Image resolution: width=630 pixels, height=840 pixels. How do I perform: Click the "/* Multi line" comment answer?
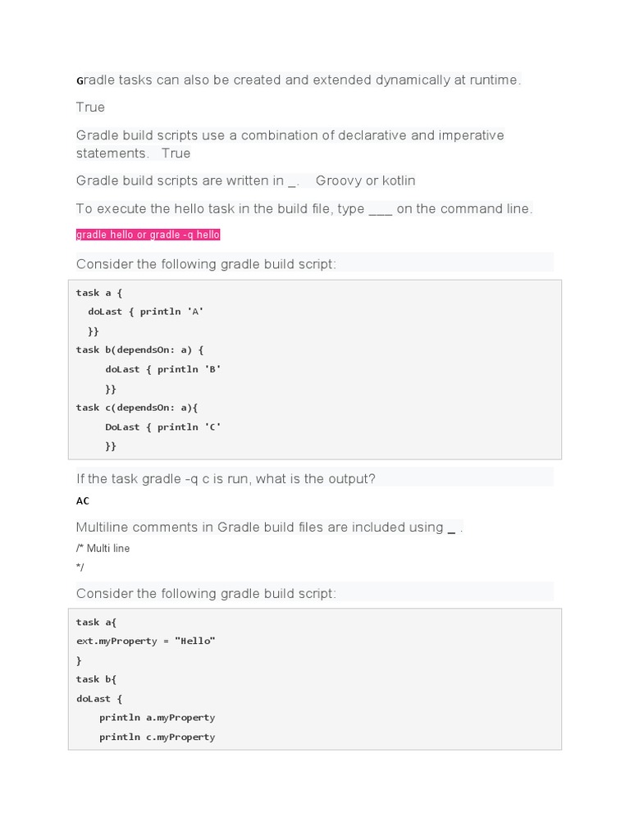click(x=103, y=548)
